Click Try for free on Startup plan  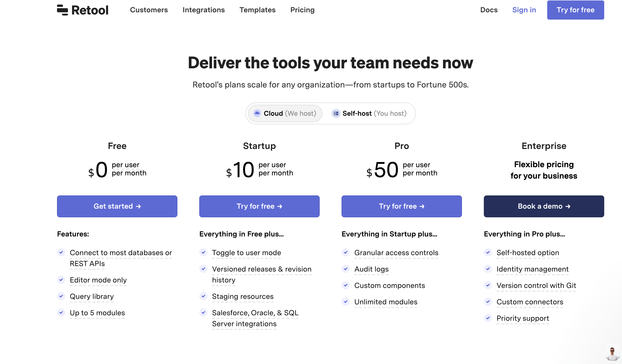pos(259,206)
